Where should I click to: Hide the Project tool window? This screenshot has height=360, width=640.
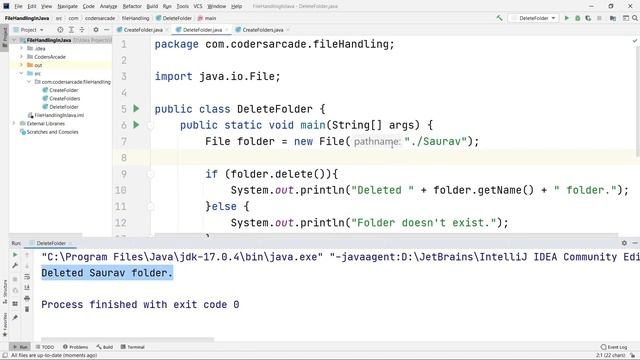pyautogui.click(x=107, y=30)
